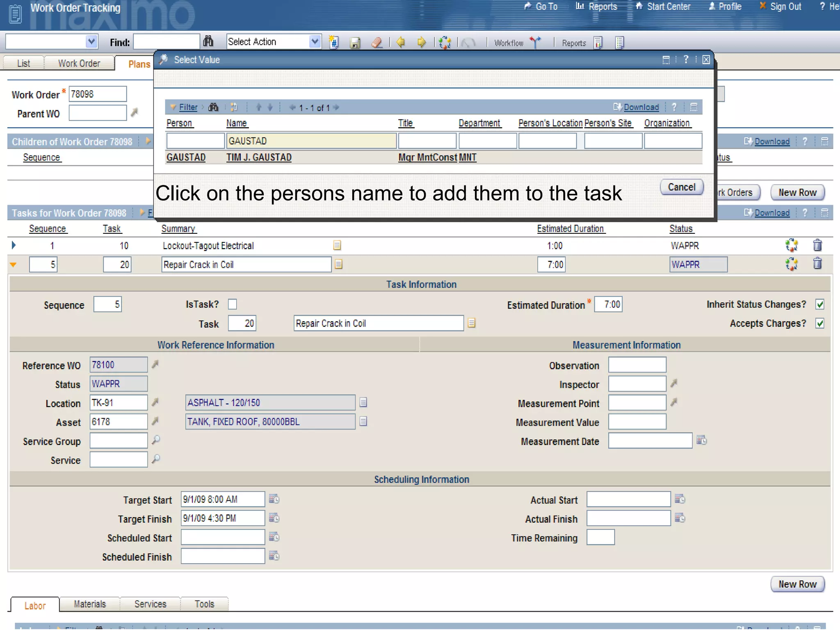The width and height of the screenshot is (840, 630).
Task: Open Service lookup magnifier icon
Action: click(156, 459)
